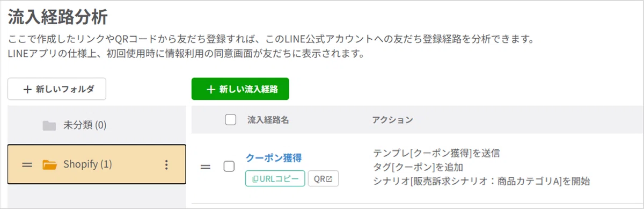Open the Shopify folder three-dot menu
This screenshot has width=644, height=209.
[166, 165]
